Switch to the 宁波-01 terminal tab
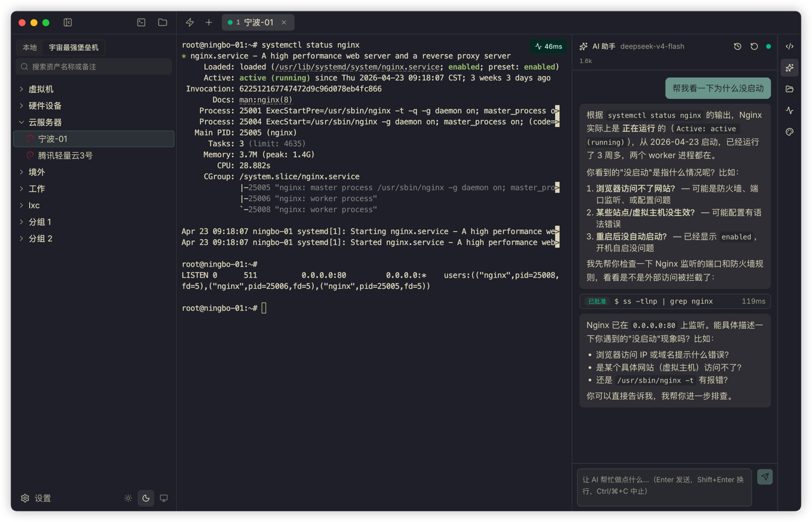The image size is (812, 522). (257, 23)
